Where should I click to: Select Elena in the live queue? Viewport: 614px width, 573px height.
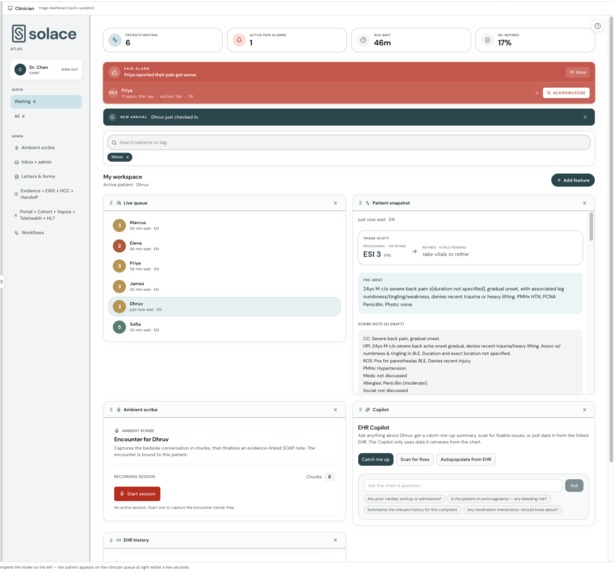224,246
